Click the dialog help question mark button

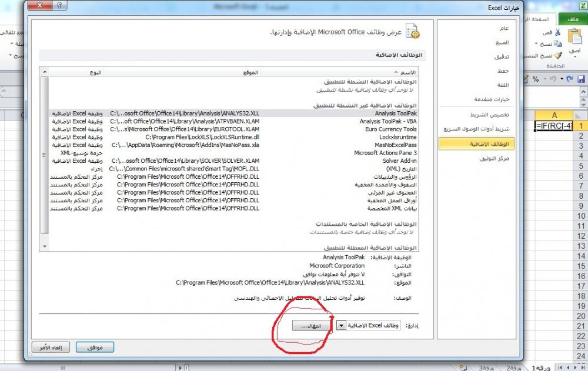pyautogui.click(x=60, y=5)
